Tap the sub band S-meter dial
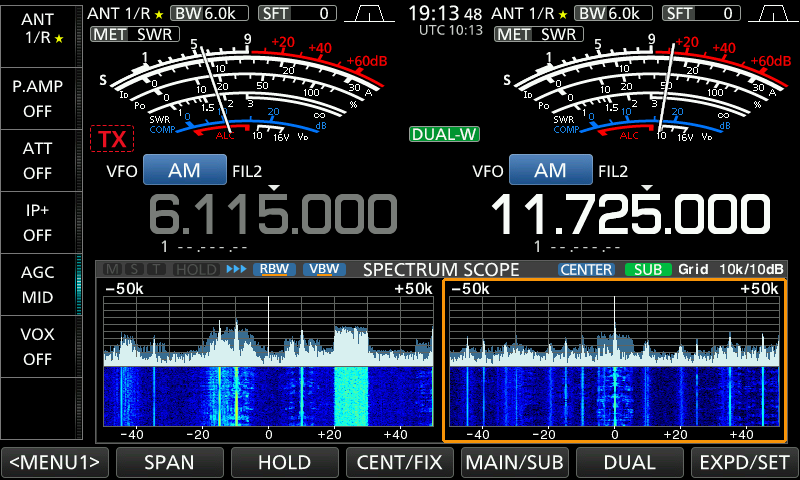800x480 pixels. click(x=648, y=89)
